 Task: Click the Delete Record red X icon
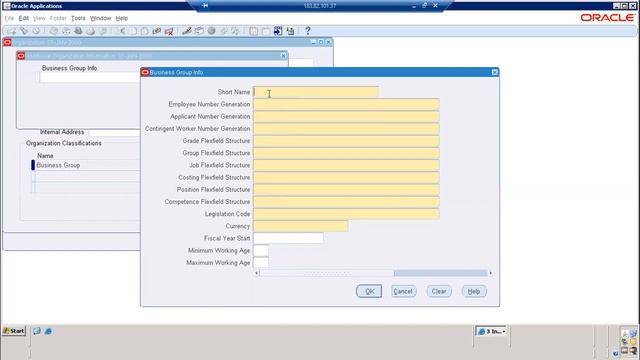point(169,31)
